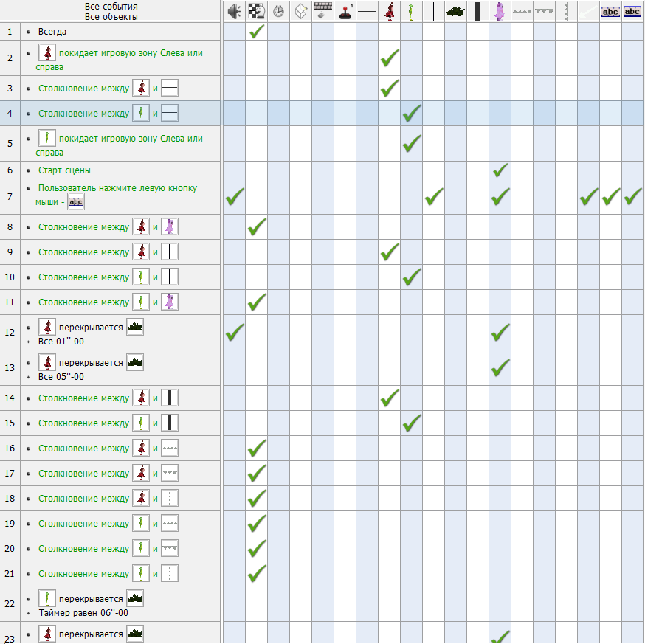This screenshot has height=644, width=645.
Task: Select event line number 4
Action: click(10, 113)
